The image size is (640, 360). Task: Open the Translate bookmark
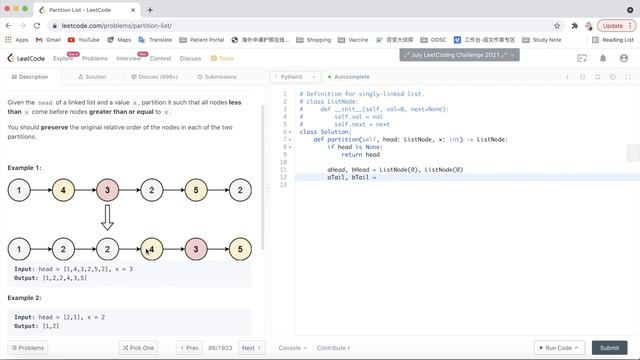(156, 40)
